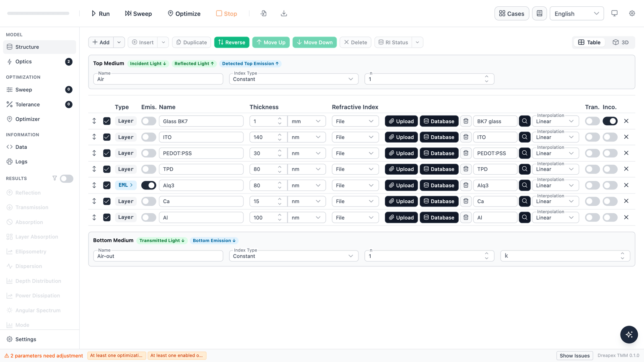Remove the Al layer row
The image size is (644, 362).
(626, 217)
